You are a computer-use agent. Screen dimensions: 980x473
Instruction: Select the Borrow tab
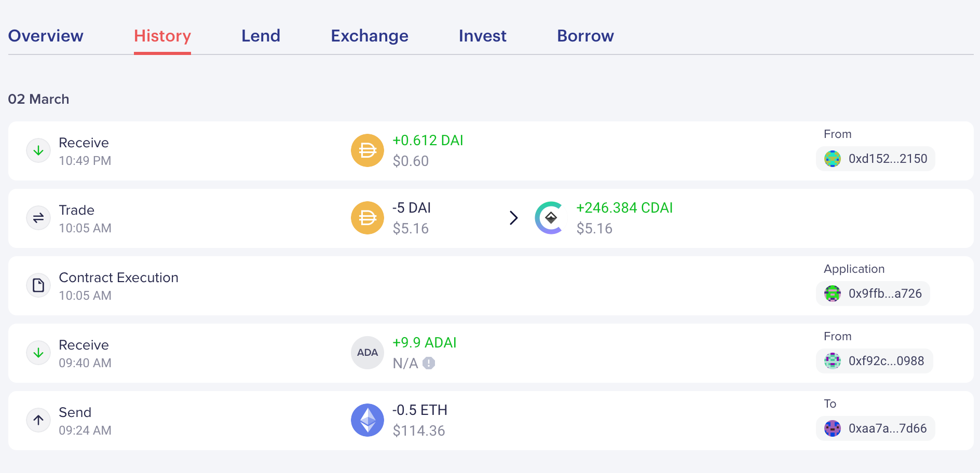(585, 36)
